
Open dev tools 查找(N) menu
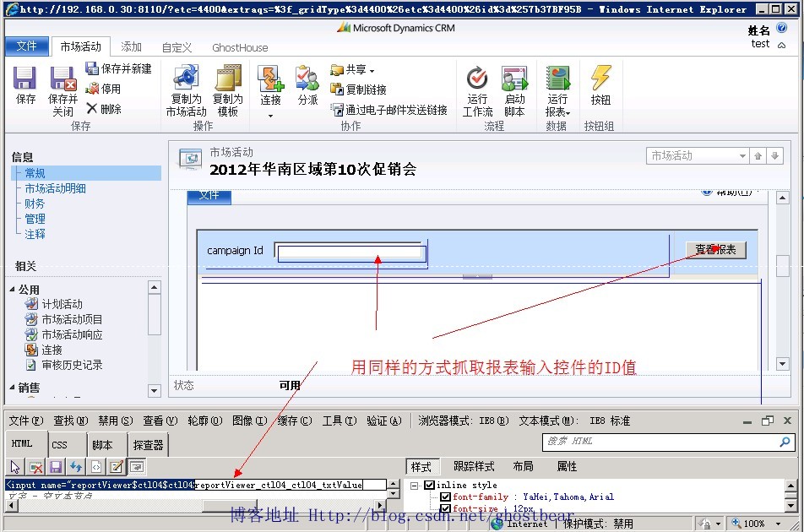tap(71, 421)
